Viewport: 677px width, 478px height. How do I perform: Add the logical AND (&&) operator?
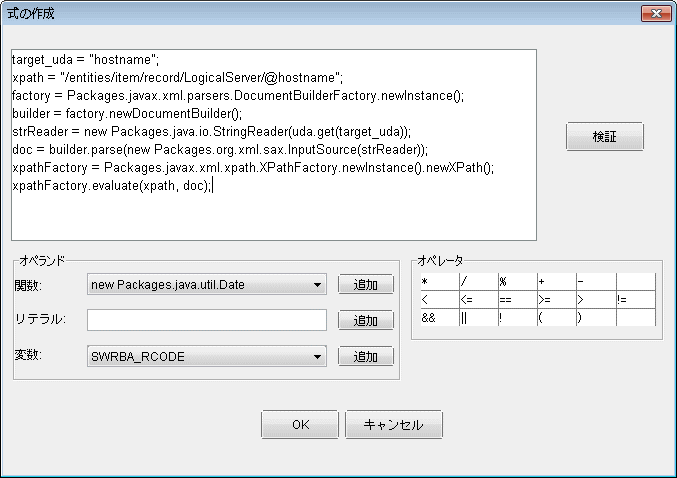click(440, 318)
